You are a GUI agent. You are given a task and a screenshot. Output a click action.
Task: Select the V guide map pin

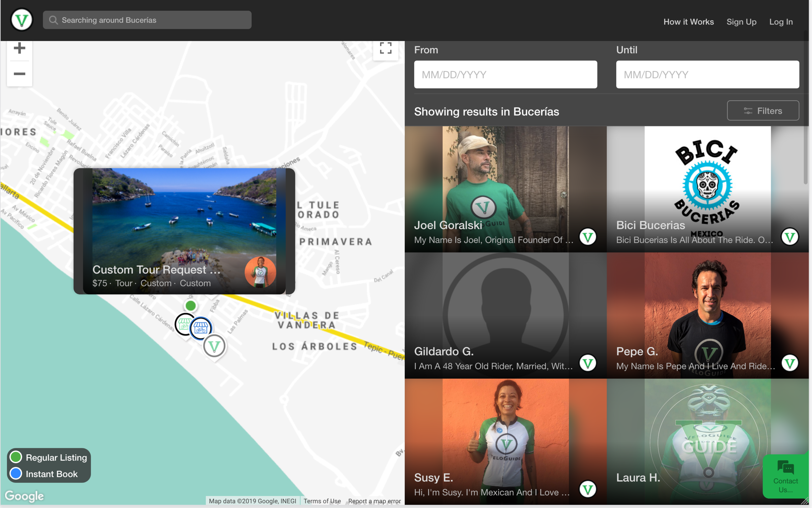click(x=214, y=346)
